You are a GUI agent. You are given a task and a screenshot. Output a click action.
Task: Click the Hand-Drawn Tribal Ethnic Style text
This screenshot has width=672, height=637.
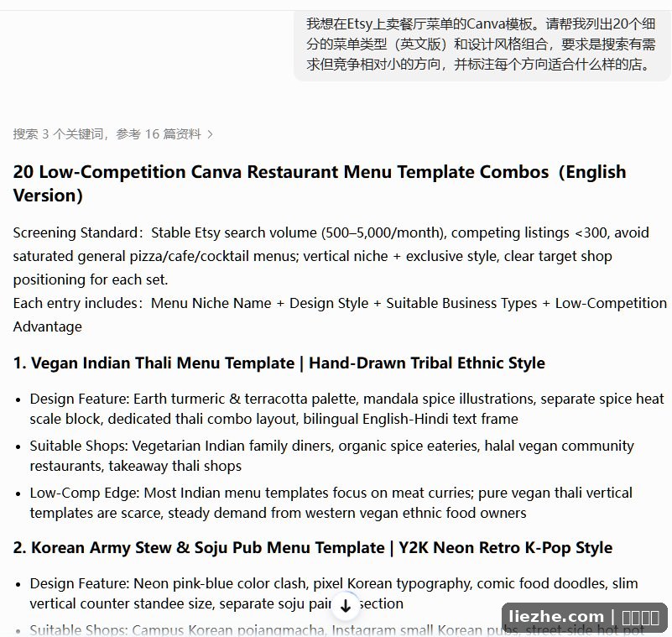pyautogui.click(x=427, y=363)
